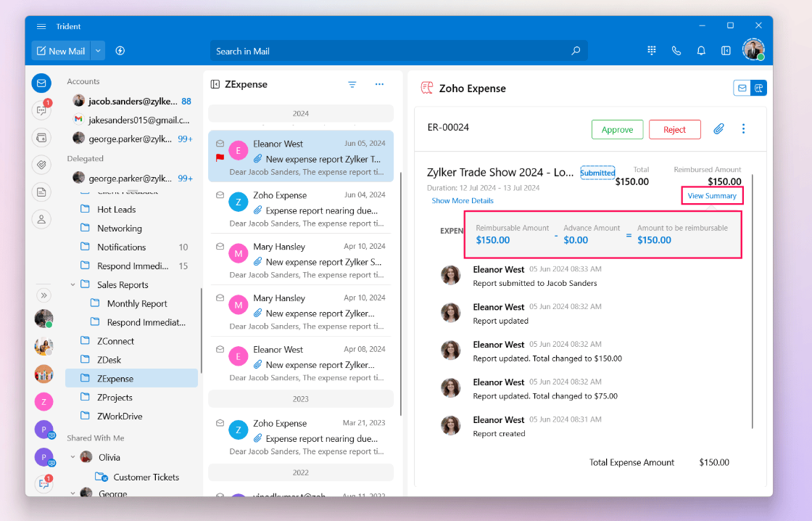
Task: Click the Submitted status badge
Action: tap(597, 173)
